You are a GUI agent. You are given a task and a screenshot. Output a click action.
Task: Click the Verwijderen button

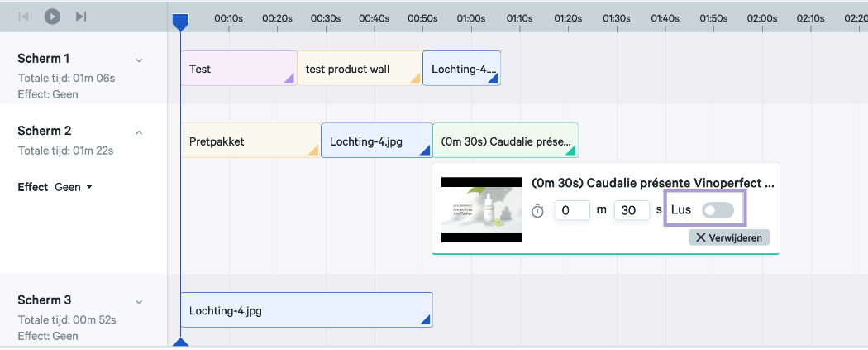pyautogui.click(x=729, y=237)
